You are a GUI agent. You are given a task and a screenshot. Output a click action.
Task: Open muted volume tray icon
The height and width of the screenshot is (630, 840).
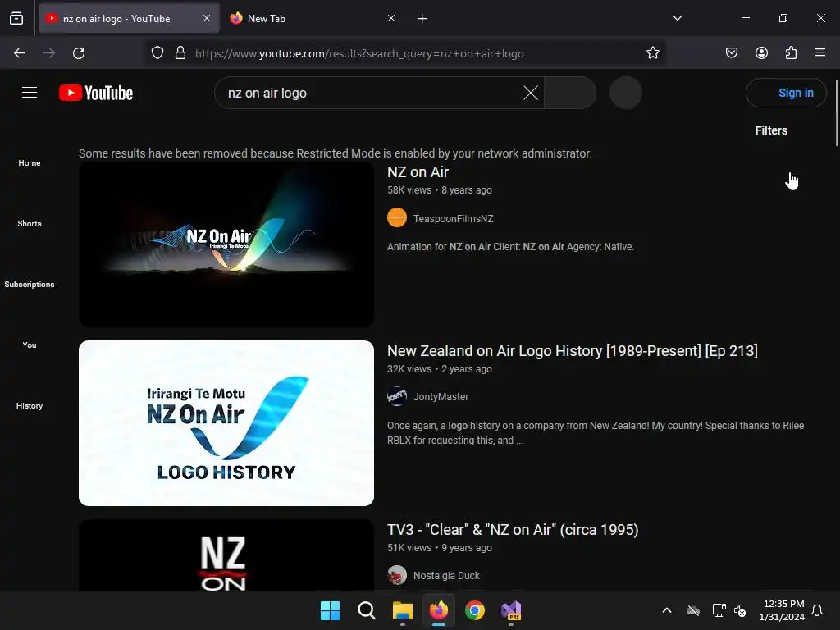click(740, 610)
